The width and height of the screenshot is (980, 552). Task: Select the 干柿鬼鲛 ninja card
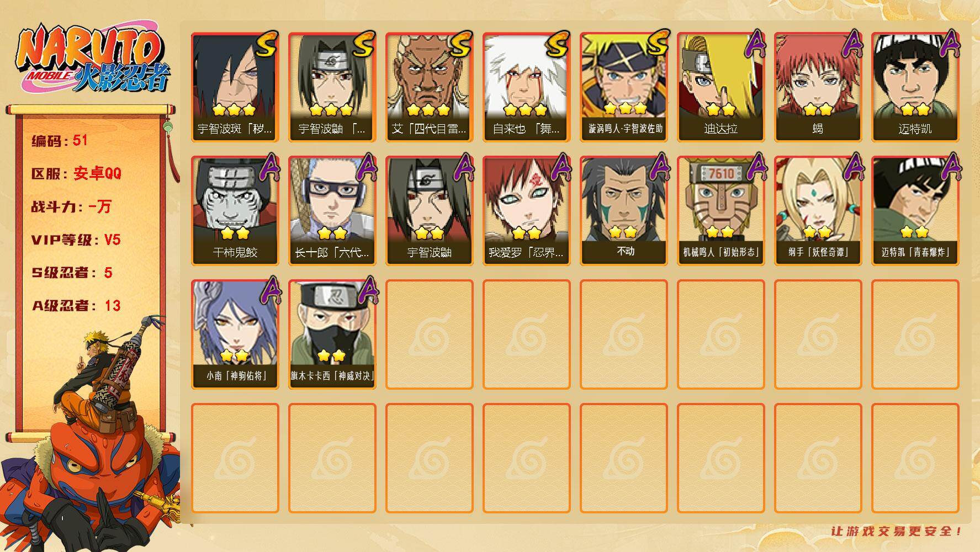pos(235,211)
